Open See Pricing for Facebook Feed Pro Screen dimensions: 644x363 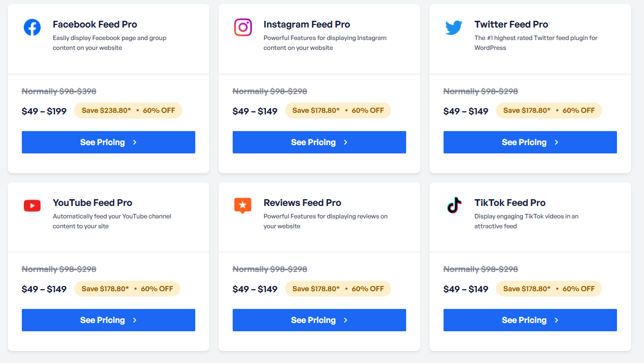coord(109,142)
